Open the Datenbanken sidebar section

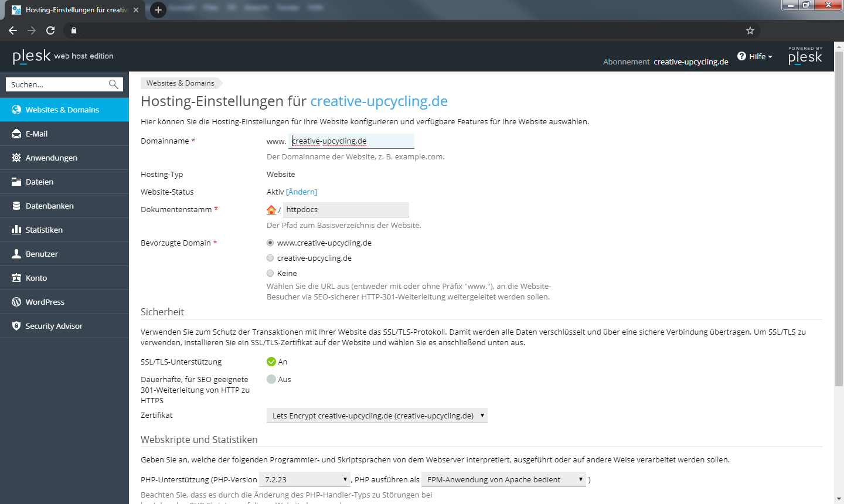click(x=64, y=206)
